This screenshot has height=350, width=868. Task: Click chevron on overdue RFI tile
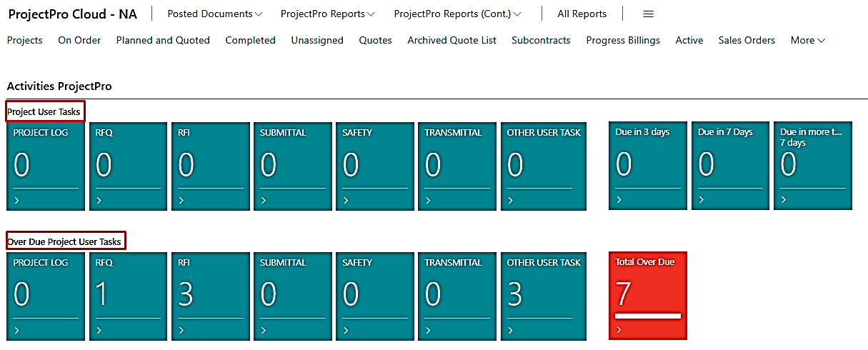(x=181, y=331)
